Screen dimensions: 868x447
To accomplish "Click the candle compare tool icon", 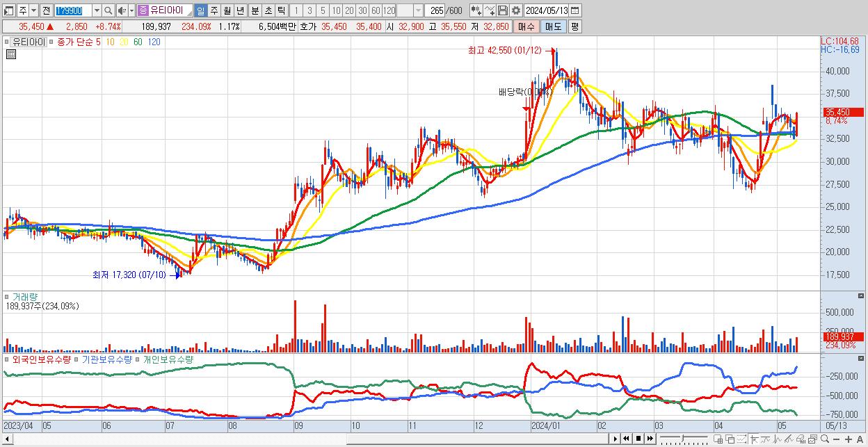I will [476, 10].
